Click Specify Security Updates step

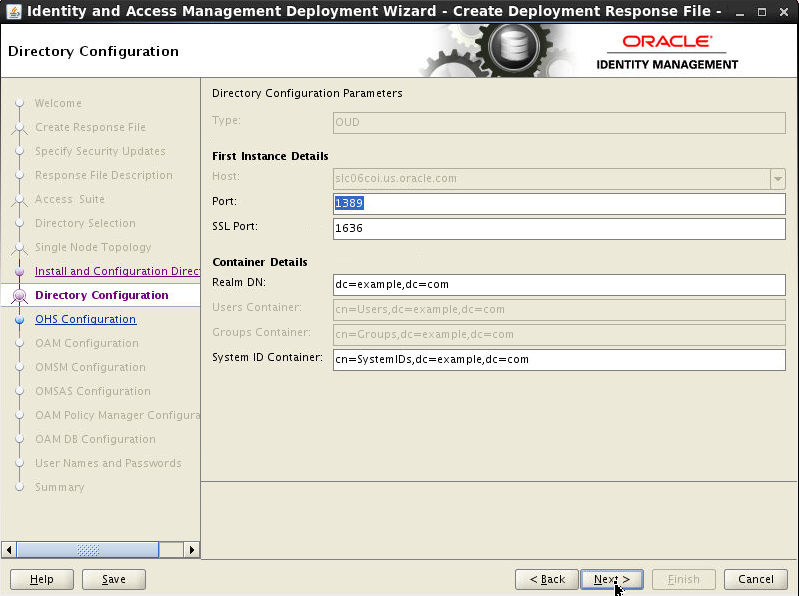click(100, 151)
